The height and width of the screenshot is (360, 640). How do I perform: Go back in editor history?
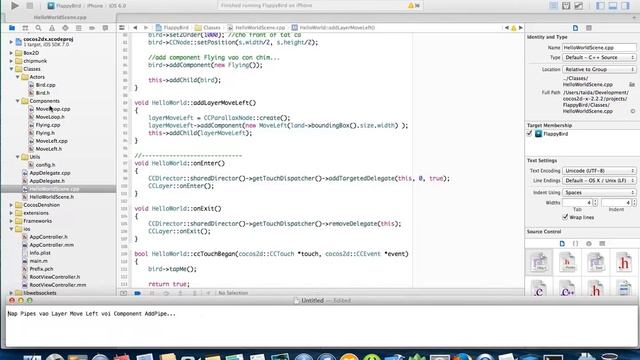pos(135,28)
